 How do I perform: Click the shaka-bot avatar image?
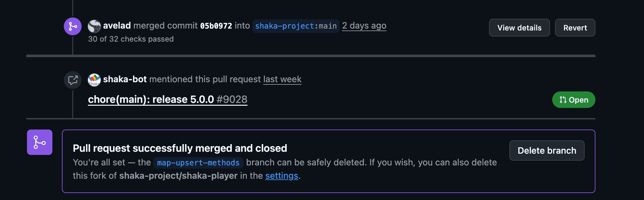click(94, 80)
